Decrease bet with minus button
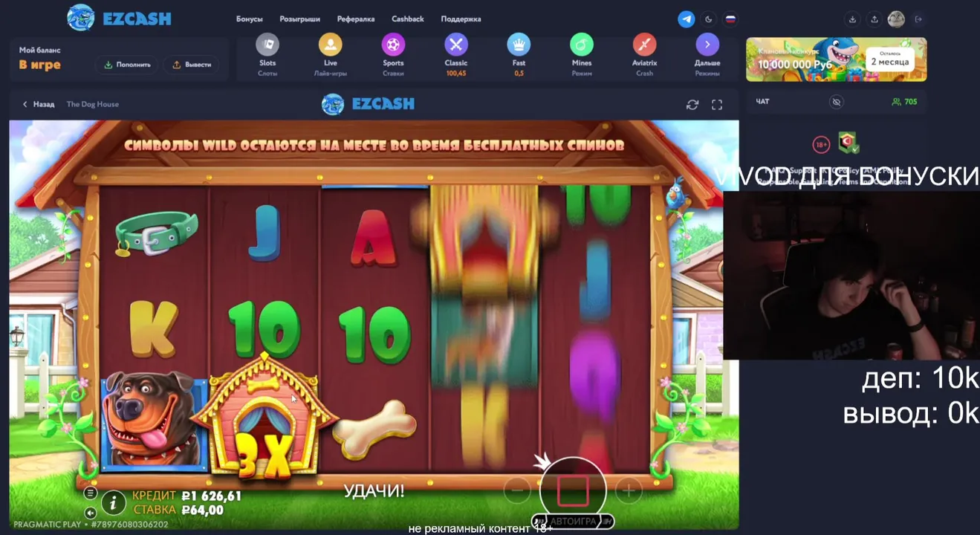 pyautogui.click(x=517, y=490)
